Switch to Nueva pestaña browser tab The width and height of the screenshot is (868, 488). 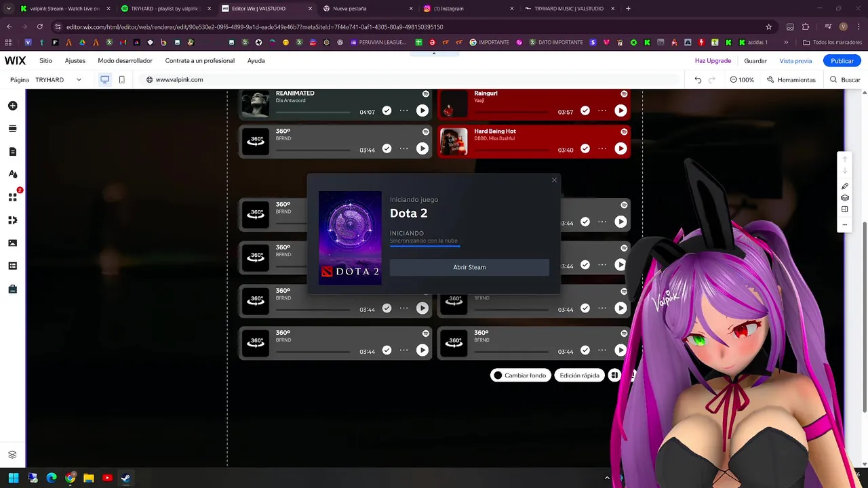(367, 9)
